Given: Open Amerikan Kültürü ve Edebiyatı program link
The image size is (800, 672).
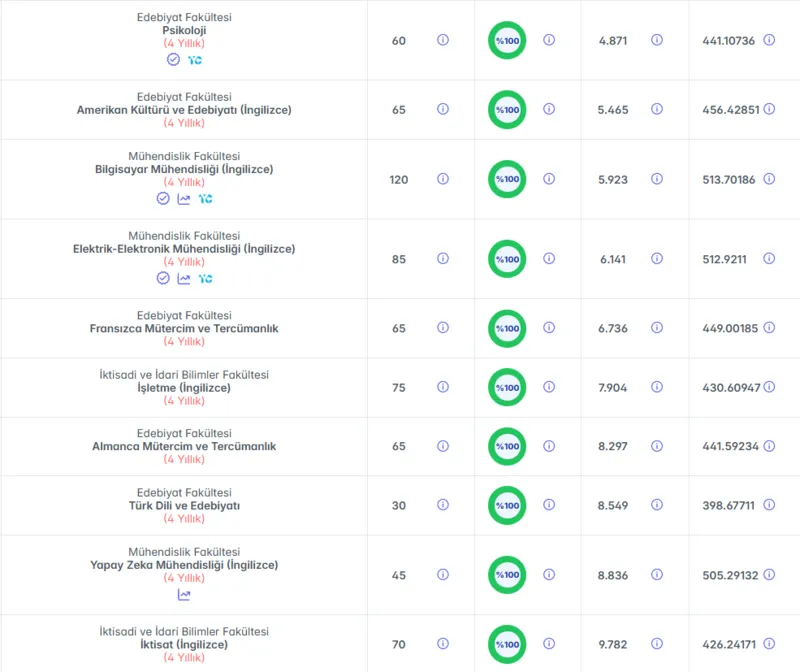Looking at the screenshot, I should pos(184,110).
